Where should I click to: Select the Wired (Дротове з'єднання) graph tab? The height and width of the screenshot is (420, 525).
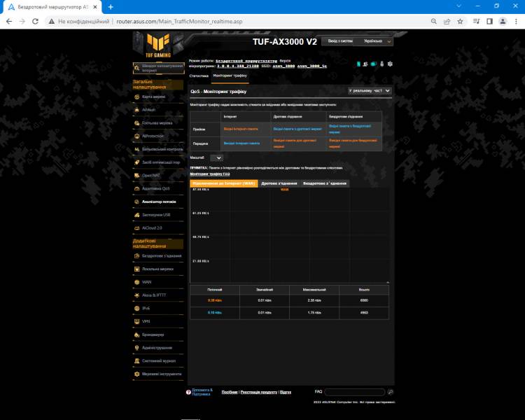pyautogui.click(x=279, y=183)
